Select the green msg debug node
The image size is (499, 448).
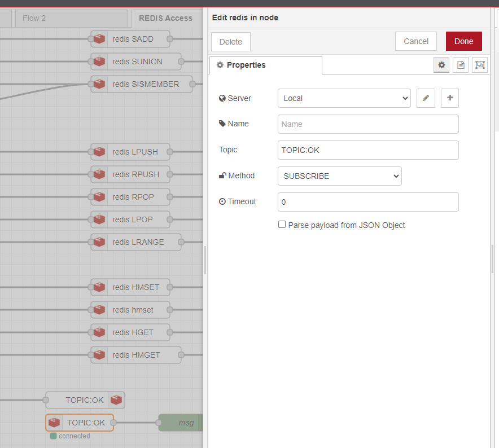point(181,423)
